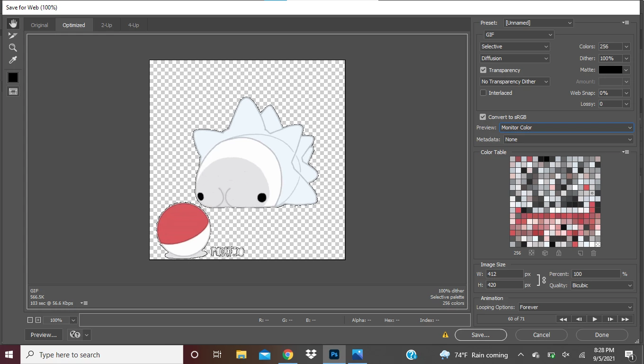
Task: Open the Quality Bicubic dropdown
Action: point(602,285)
